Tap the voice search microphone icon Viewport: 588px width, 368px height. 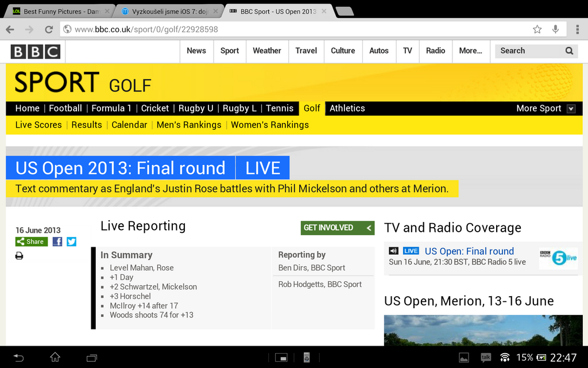click(555, 29)
